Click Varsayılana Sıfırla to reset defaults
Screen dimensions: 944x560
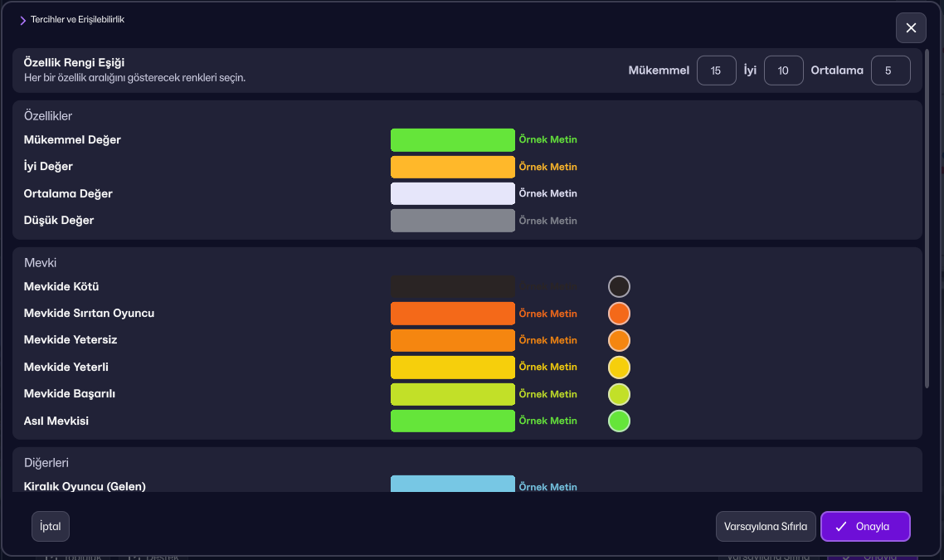coord(766,526)
